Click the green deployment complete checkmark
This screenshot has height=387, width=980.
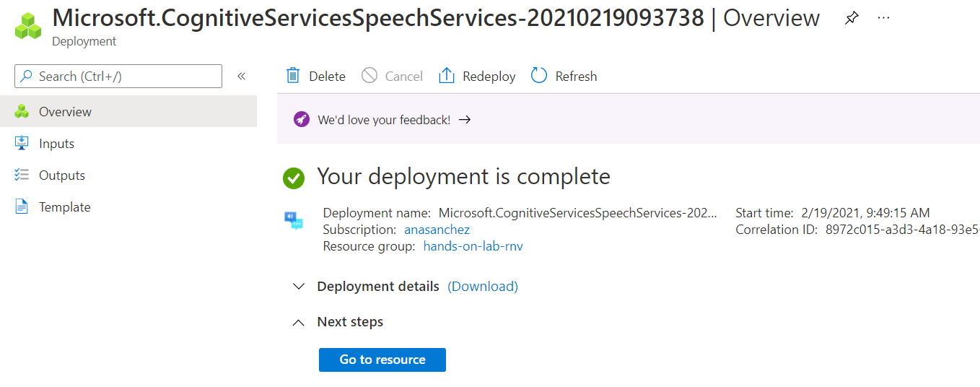(294, 178)
